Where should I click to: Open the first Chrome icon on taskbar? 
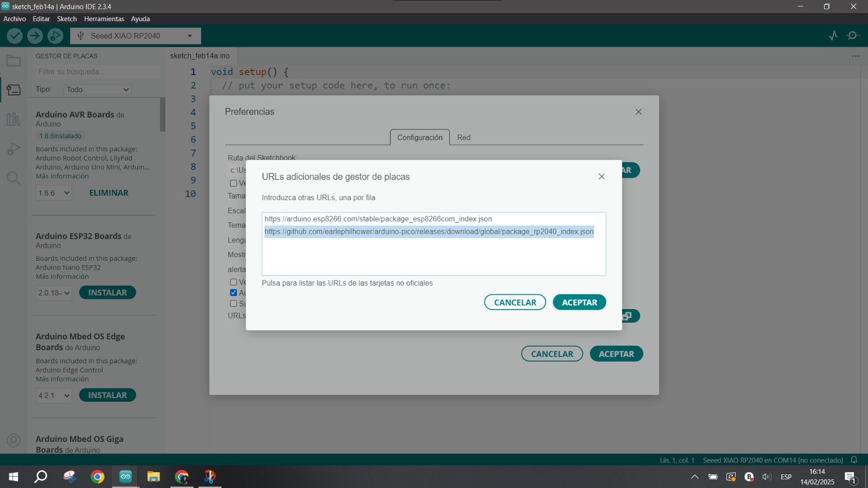(x=98, y=477)
